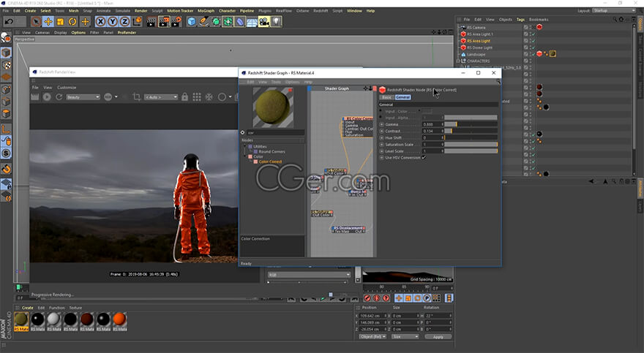Viewport: 644px width, 353px height.
Task: Open Beauty AOV dropdown in RenderView
Action: [x=83, y=97]
